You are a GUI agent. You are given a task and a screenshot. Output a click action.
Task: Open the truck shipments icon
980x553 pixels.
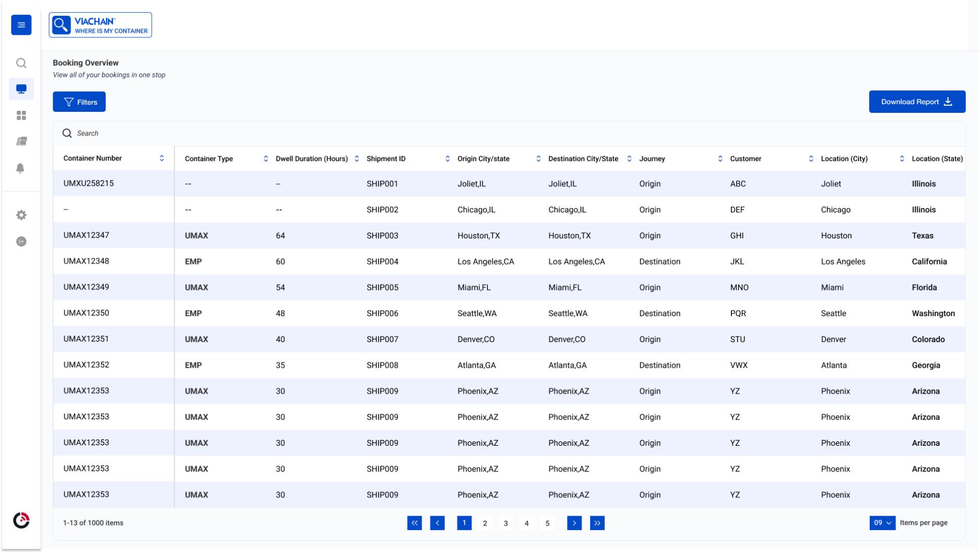[21, 141]
